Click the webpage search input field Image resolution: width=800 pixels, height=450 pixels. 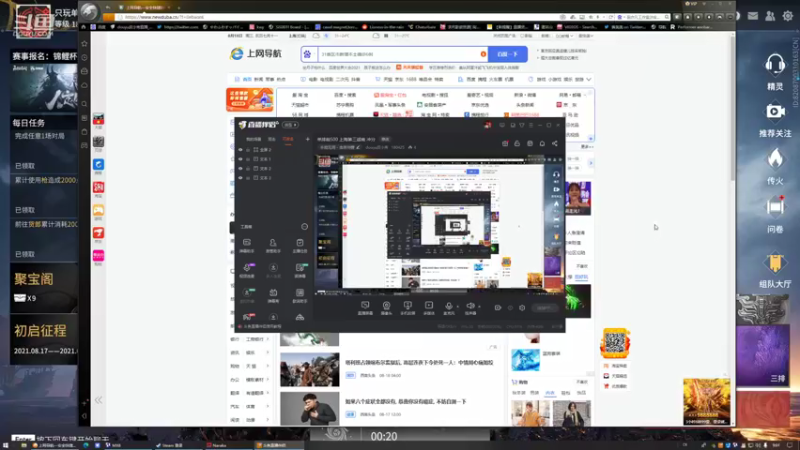tap(402, 54)
